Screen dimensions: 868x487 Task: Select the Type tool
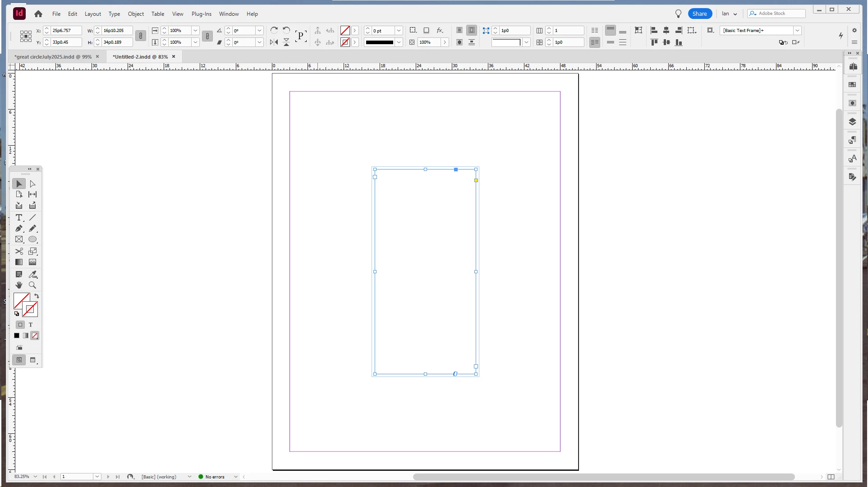tap(19, 217)
